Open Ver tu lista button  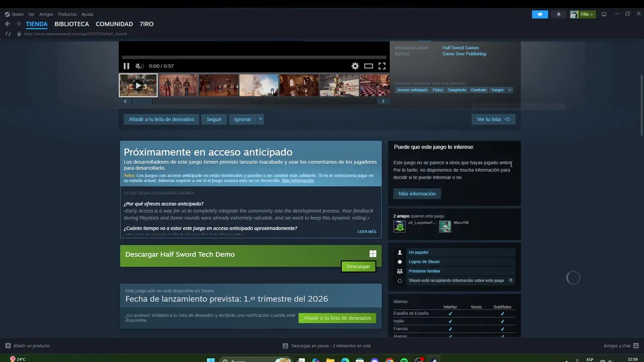tap(493, 119)
